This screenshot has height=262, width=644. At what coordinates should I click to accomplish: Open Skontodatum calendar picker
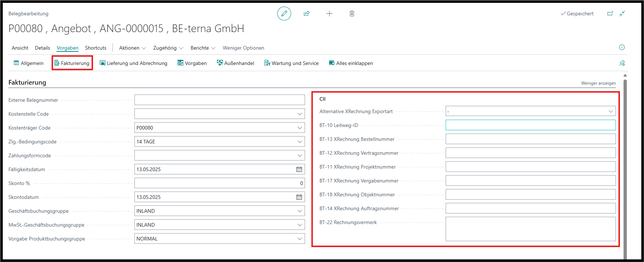pyautogui.click(x=299, y=197)
